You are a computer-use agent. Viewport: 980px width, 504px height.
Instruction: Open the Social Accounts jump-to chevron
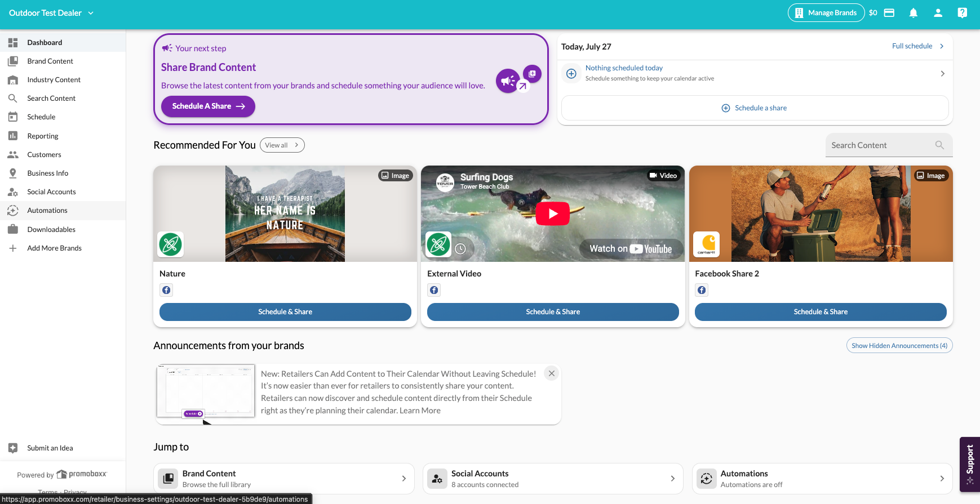(x=672, y=479)
